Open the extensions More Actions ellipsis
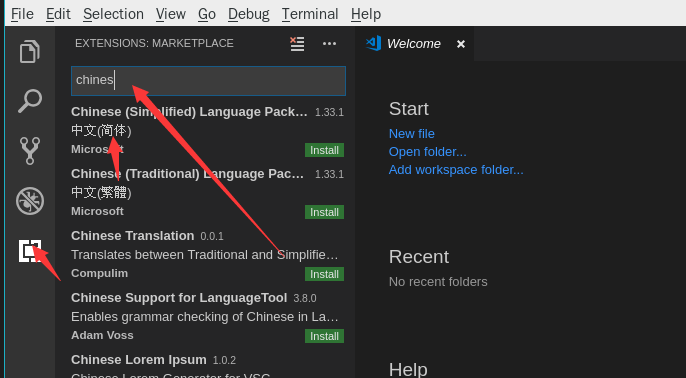This screenshot has height=378, width=686. (x=329, y=44)
